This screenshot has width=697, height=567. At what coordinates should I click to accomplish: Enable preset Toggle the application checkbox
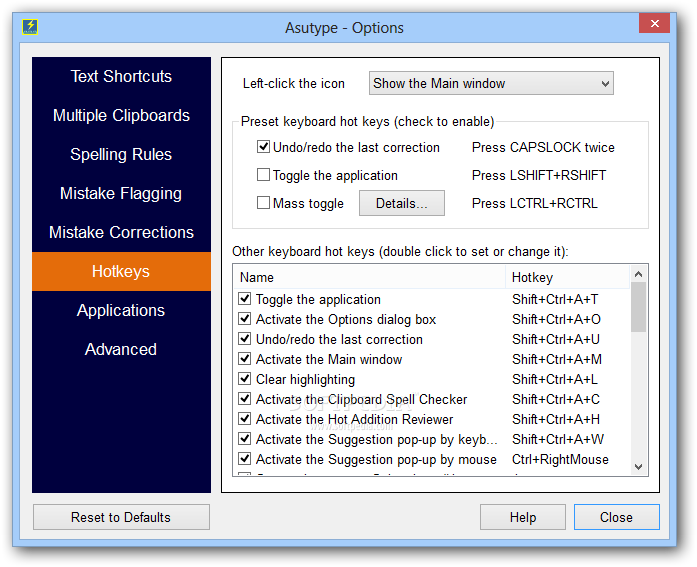click(263, 175)
